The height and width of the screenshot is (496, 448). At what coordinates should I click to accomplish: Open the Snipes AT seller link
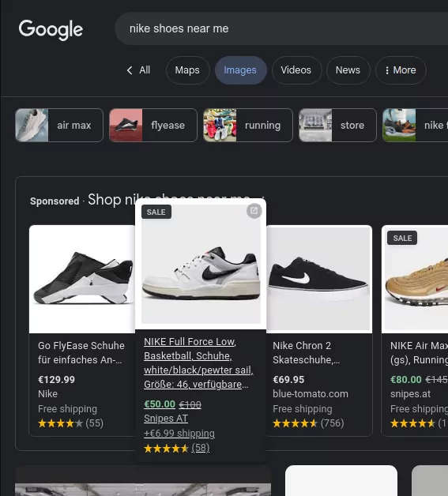click(x=166, y=419)
